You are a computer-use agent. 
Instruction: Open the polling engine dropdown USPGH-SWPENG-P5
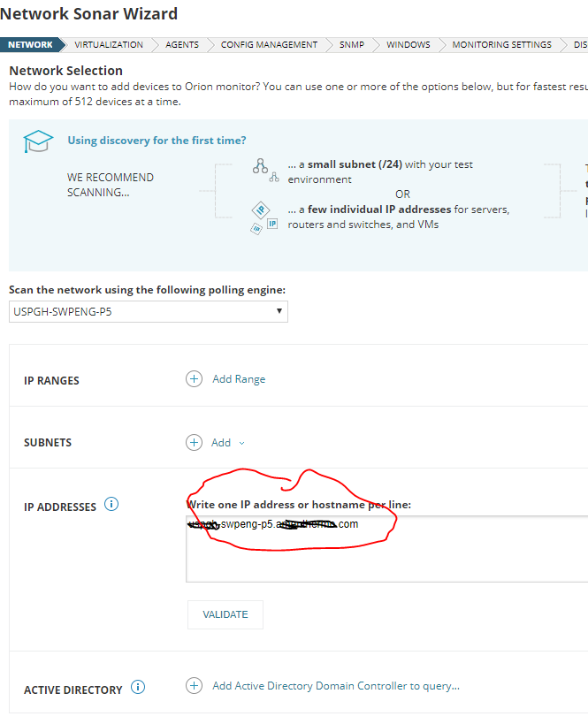[x=149, y=312]
